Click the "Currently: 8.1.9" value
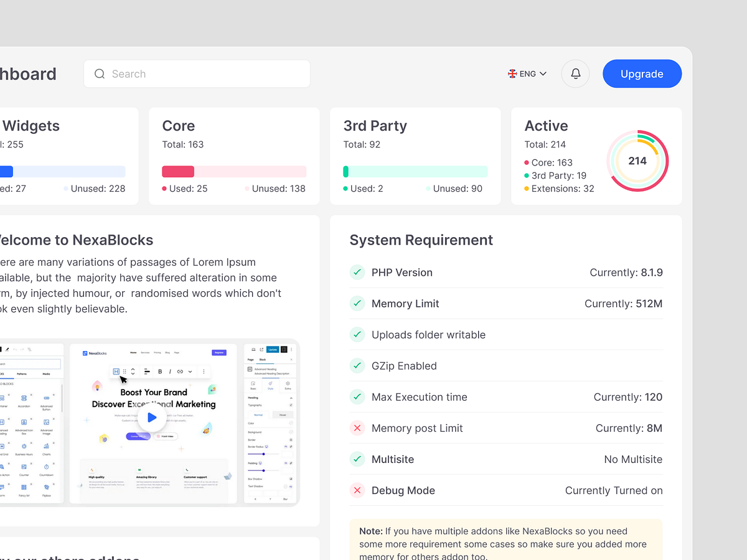Image resolution: width=747 pixels, height=560 pixels. (626, 273)
